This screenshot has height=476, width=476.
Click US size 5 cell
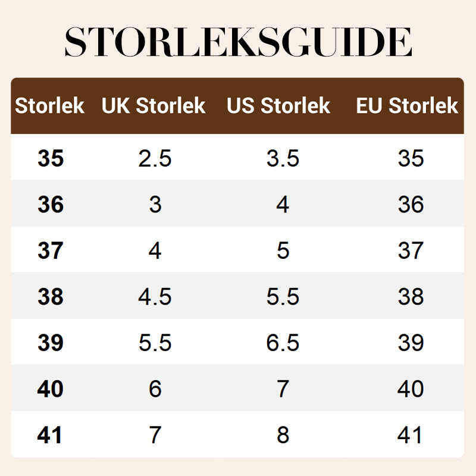(283, 250)
